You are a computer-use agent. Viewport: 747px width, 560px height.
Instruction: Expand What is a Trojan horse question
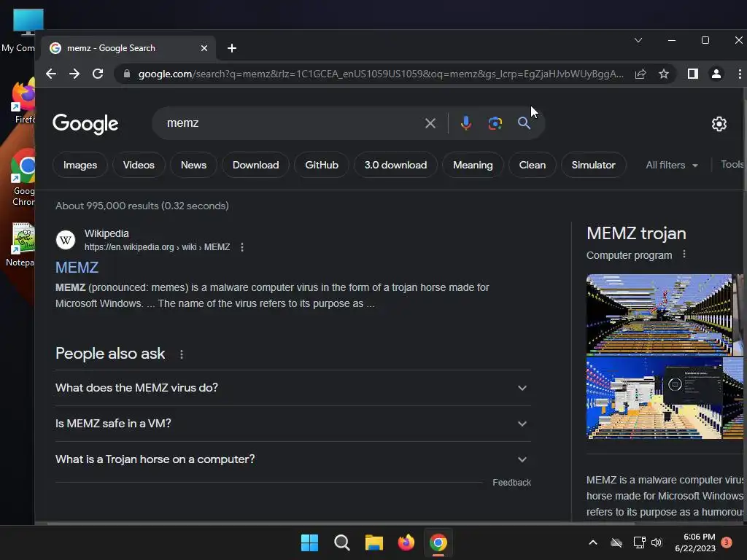point(293,459)
